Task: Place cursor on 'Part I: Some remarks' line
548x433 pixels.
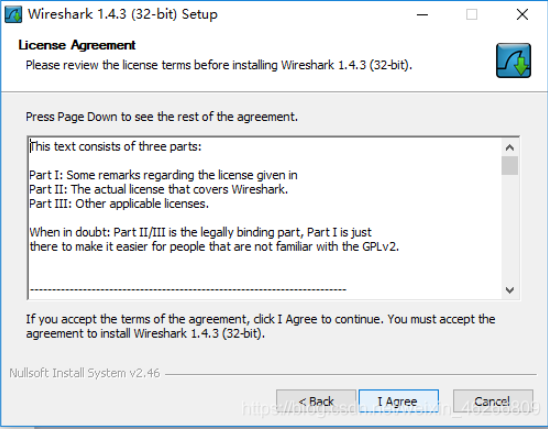Action: pos(163,175)
